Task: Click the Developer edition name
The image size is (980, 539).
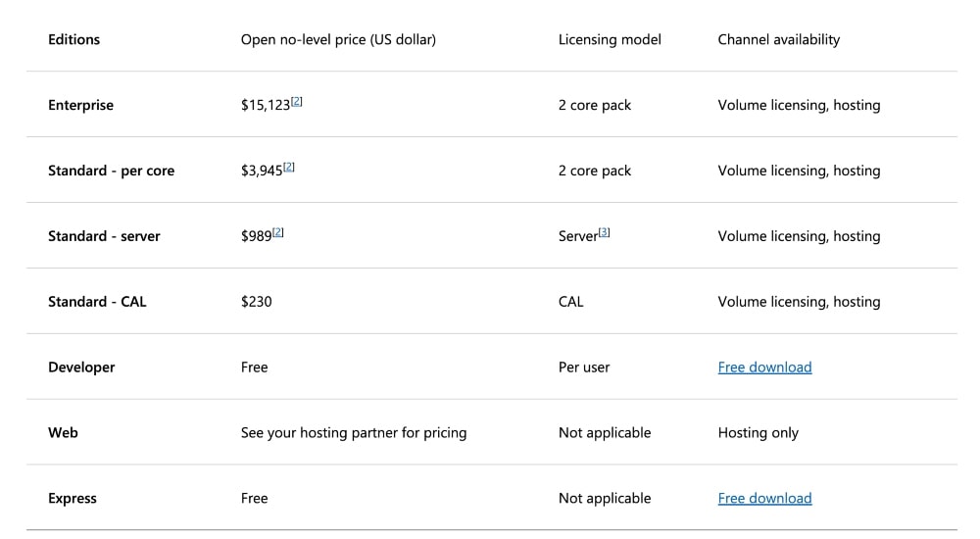Action: (81, 367)
